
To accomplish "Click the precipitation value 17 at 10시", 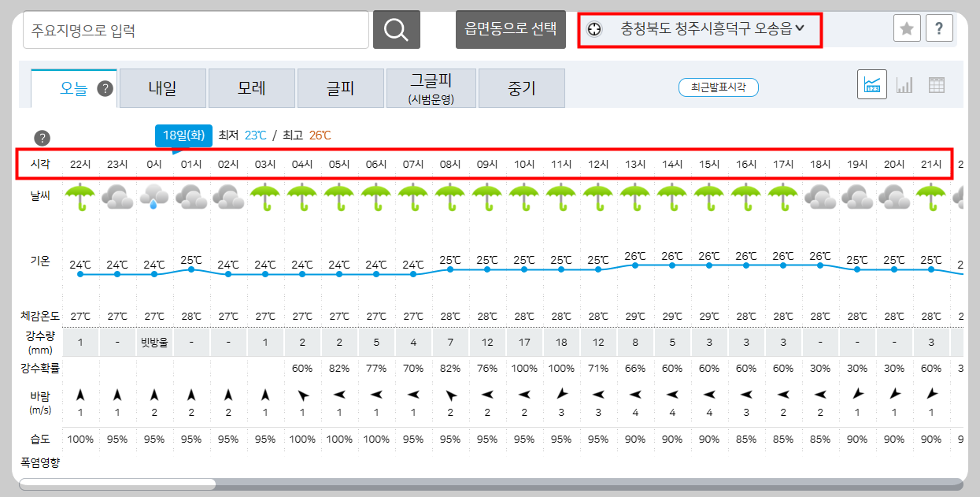I will pos(524,343).
